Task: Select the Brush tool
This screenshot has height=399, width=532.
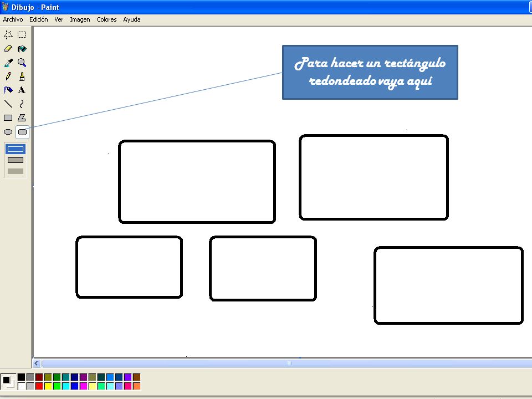Action: pos(22,76)
